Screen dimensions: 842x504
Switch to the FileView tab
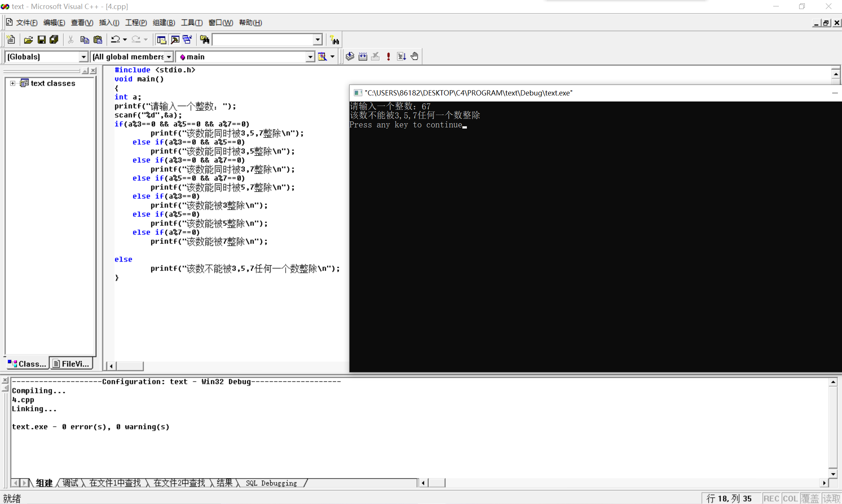click(71, 363)
